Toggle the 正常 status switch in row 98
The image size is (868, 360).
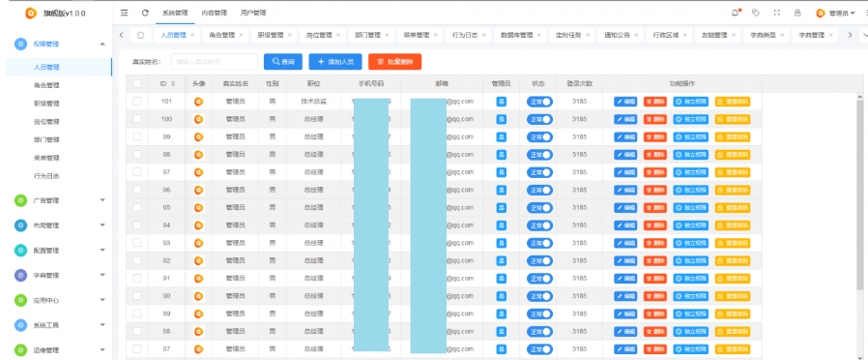click(539, 155)
